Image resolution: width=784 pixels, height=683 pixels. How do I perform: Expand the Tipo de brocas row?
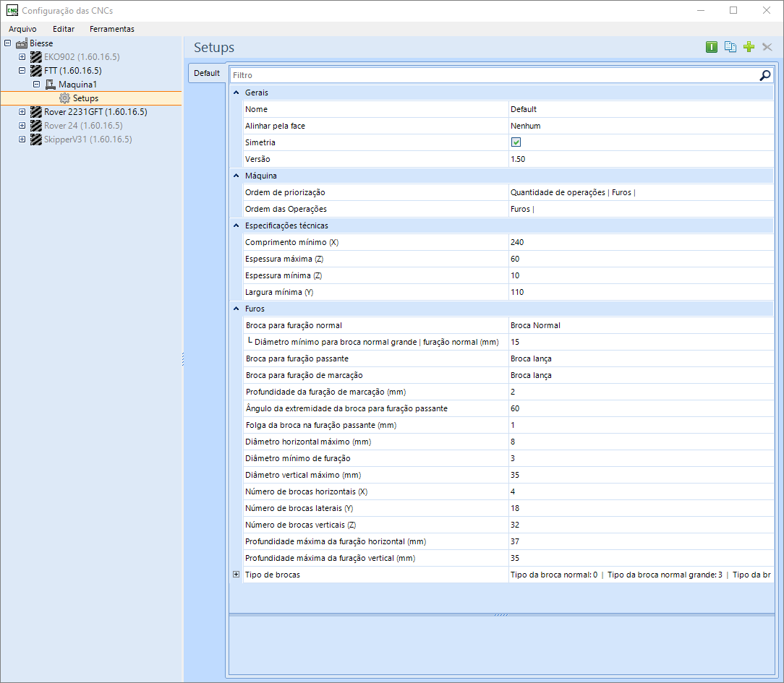click(236, 575)
